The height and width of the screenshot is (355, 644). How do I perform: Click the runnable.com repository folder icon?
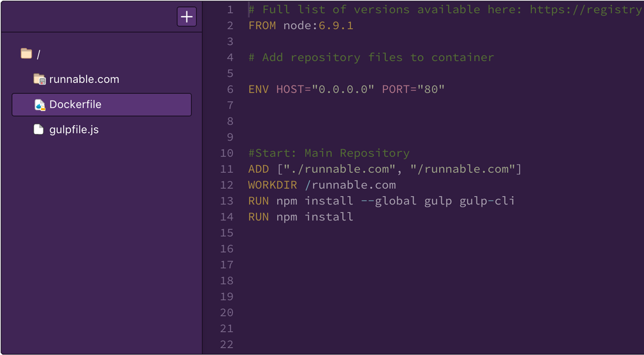point(39,79)
